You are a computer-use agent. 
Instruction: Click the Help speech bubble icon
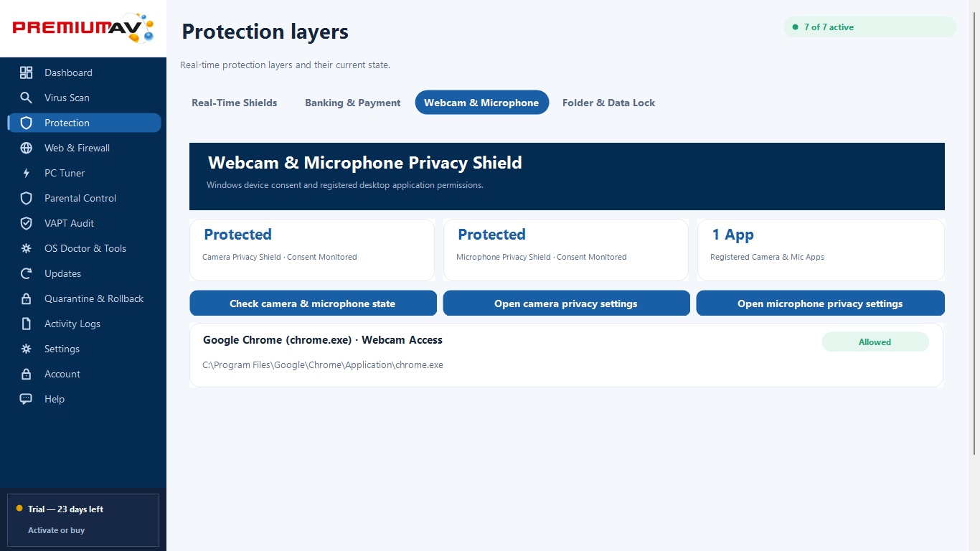click(x=27, y=399)
